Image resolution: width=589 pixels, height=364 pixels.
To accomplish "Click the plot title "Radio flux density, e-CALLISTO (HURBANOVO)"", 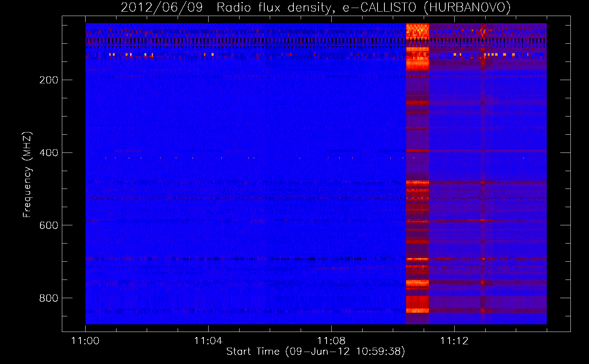I will coord(364,7).
